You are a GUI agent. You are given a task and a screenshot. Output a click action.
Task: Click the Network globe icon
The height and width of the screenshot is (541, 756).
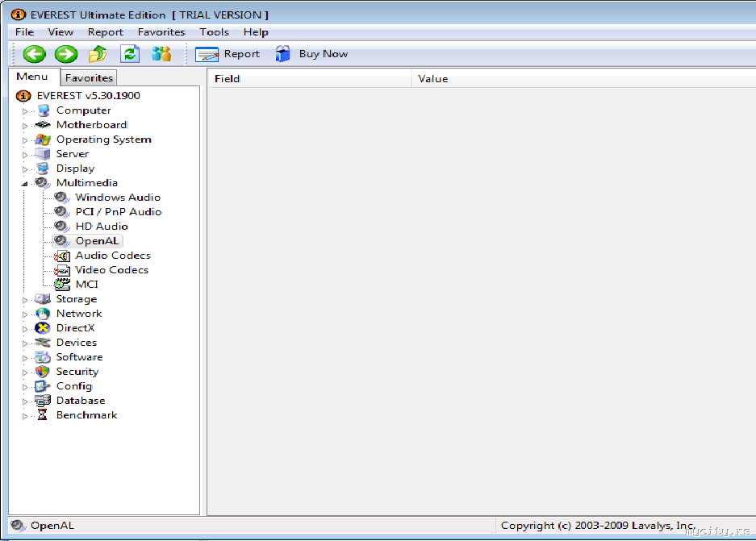click(43, 314)
